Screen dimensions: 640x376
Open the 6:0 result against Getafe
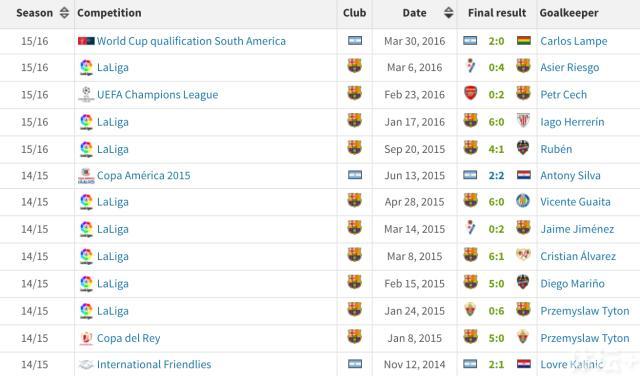496,202
